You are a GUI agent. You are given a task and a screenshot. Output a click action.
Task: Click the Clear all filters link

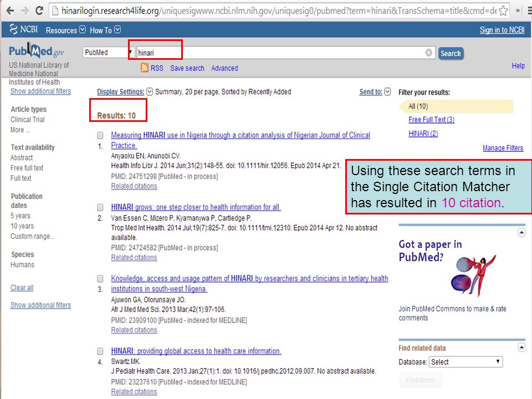(x=22, y=288)
